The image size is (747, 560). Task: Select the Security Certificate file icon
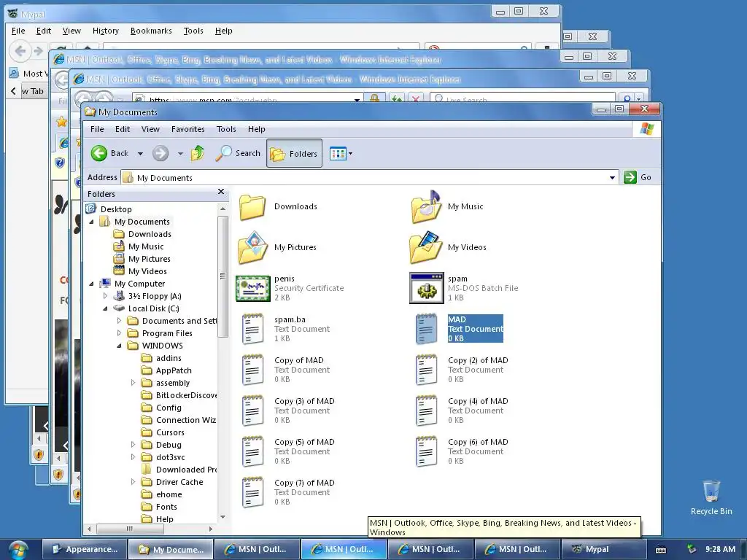pos(253,288)
